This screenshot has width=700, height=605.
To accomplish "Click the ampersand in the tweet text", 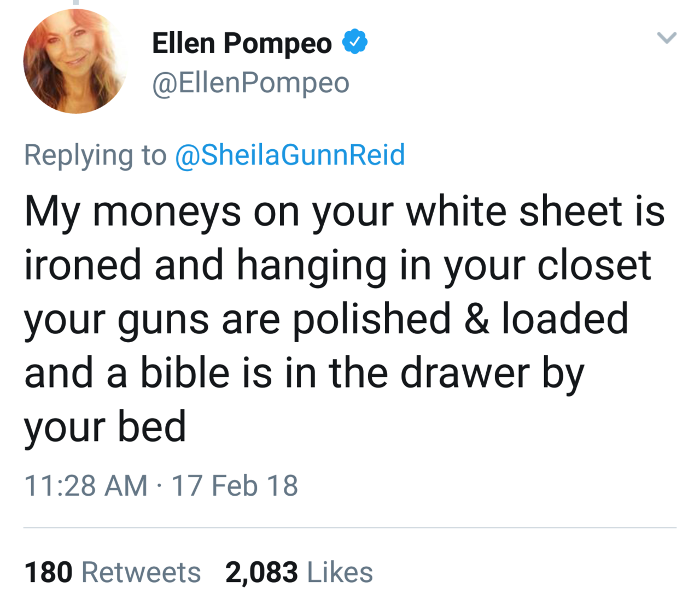I will (x=477, y=319).
